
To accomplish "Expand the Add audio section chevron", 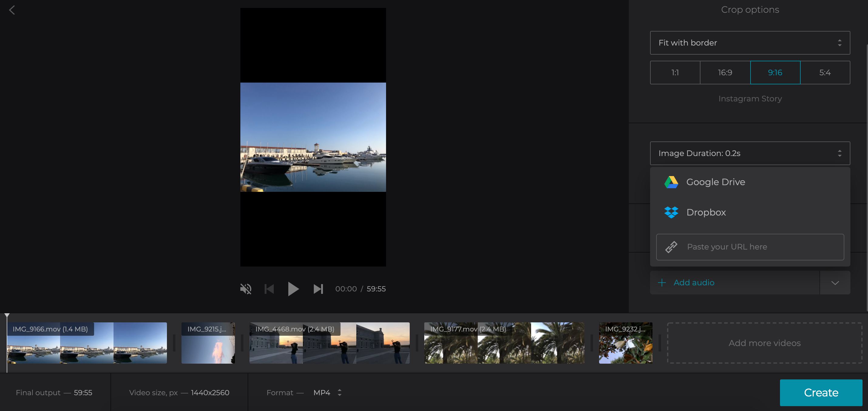I will [x=835, y=283].
